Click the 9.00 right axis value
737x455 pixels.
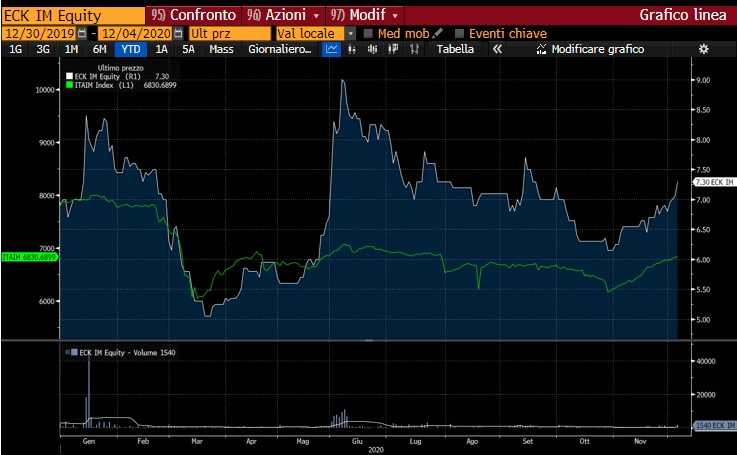click(703, 80)
